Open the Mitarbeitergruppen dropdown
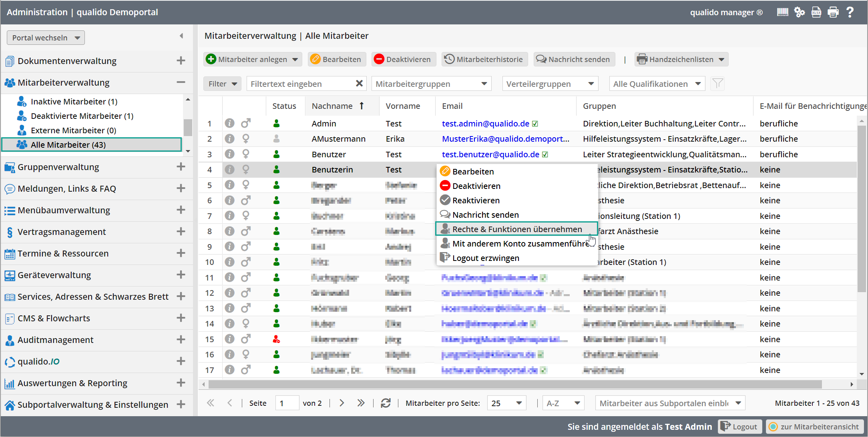868x437 pixels. coord(432,84)
